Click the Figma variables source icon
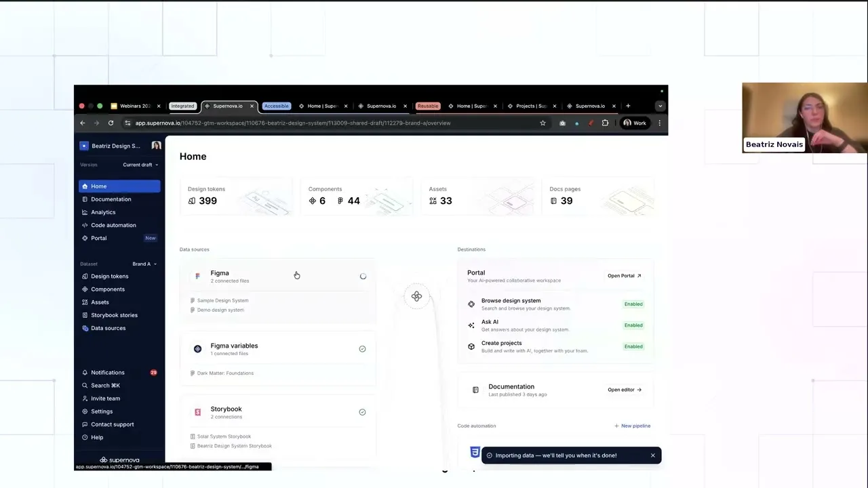The width and height of the screenshot is (868, 488). pyautogui.click(x=197, y=349)
